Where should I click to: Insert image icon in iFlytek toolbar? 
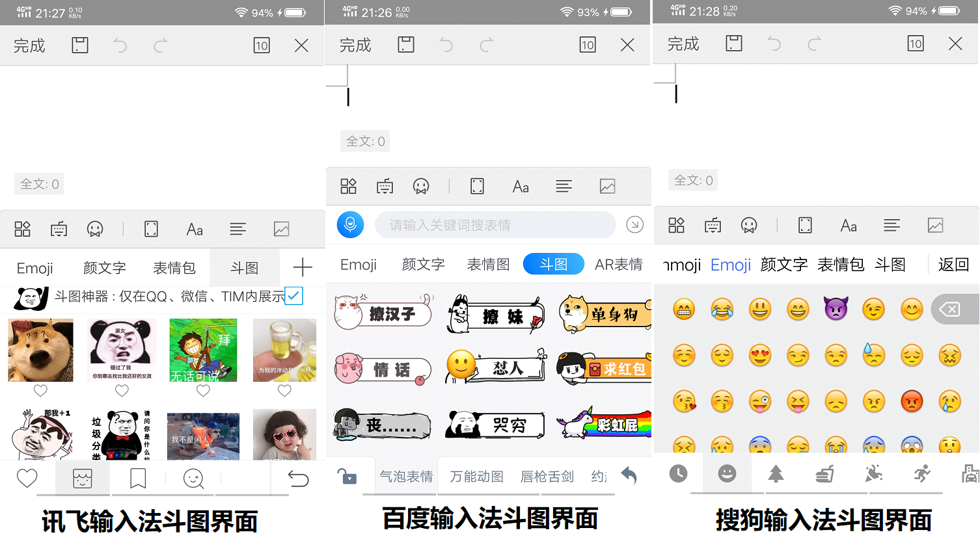pyautogui.click(x=282, y=229)
